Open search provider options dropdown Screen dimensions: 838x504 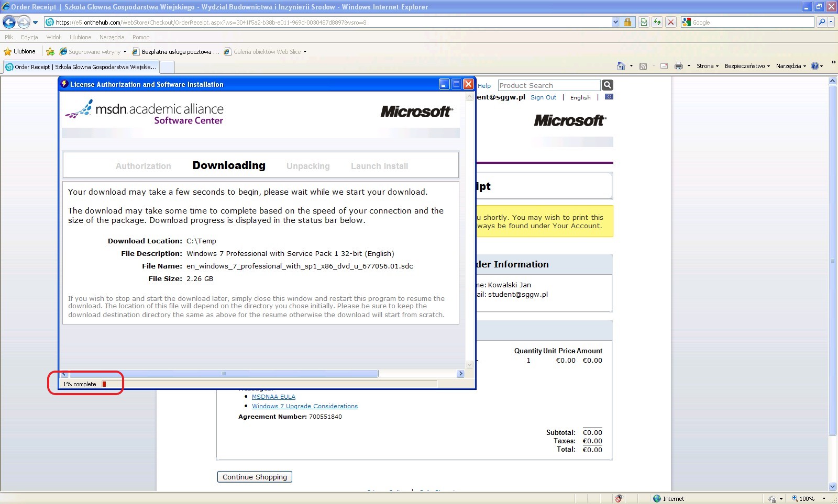(831, 23)
